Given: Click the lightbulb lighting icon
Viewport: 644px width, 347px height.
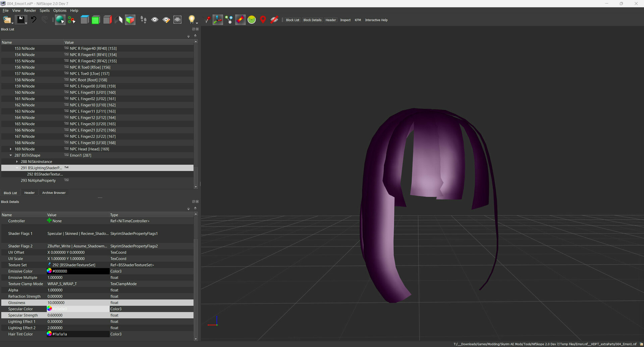Looking at the screenshot, I should (x=192, y=19).
